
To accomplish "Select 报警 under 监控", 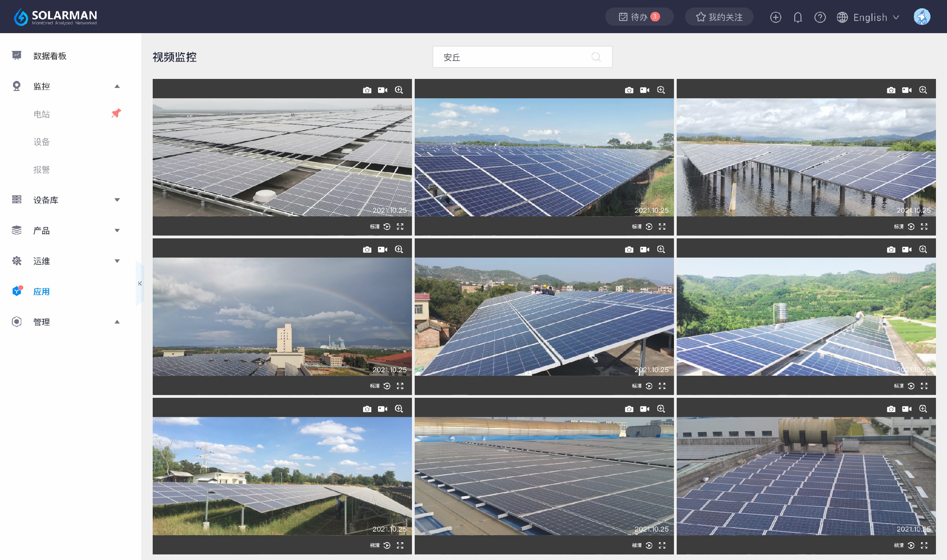I will 41,170.
